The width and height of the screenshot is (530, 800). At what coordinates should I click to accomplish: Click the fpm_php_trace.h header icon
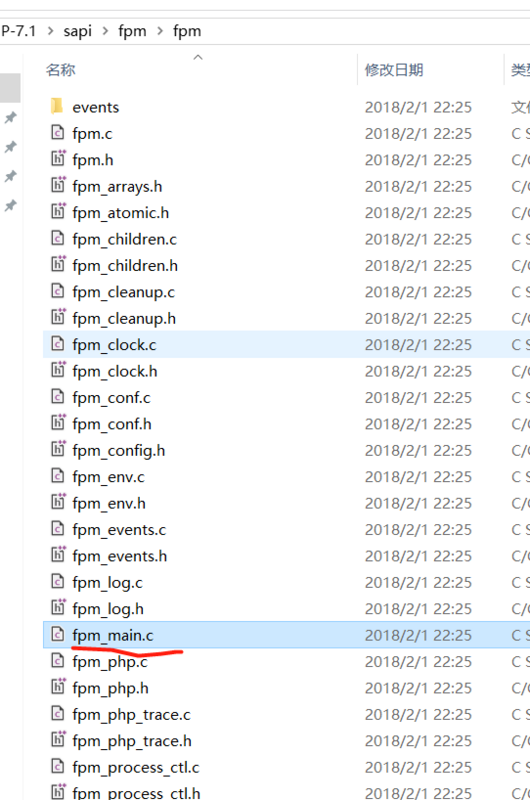(x=58, y=740)
